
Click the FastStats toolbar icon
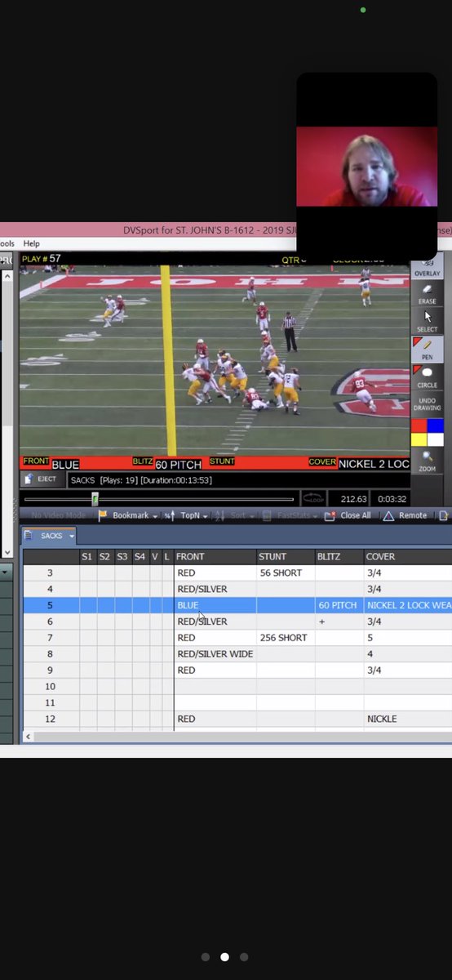267,515
